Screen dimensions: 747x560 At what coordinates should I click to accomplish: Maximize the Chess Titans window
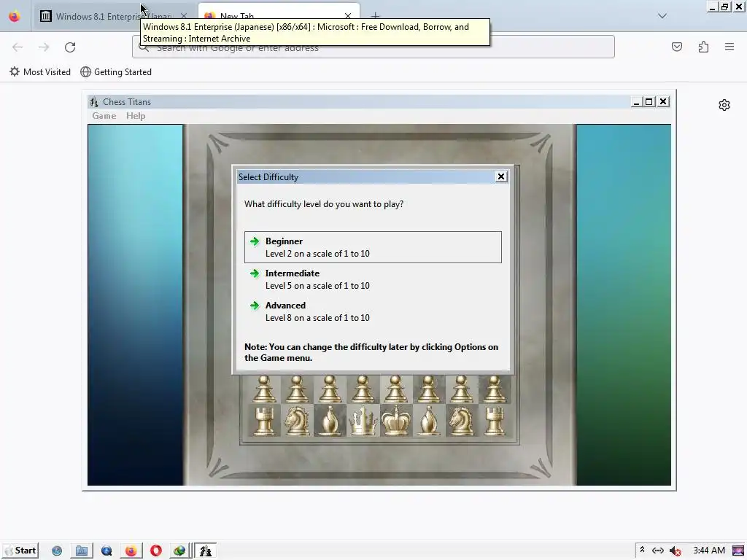[x=649, y=102]
